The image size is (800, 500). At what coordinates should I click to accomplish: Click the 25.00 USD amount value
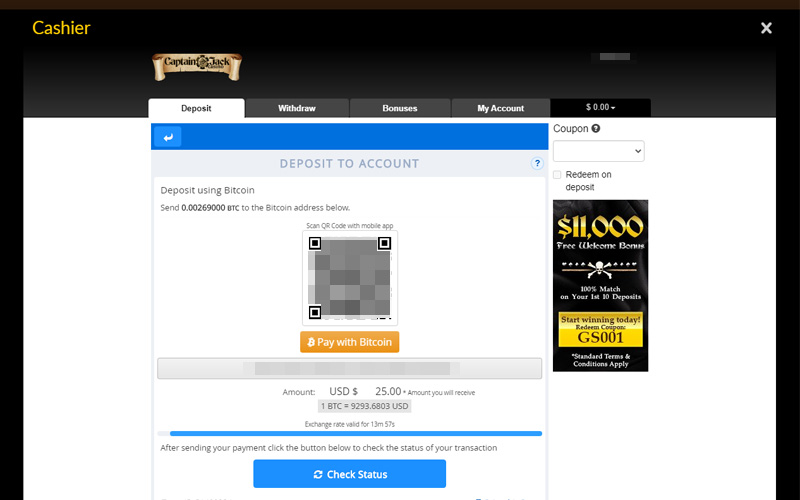[388, 391]
